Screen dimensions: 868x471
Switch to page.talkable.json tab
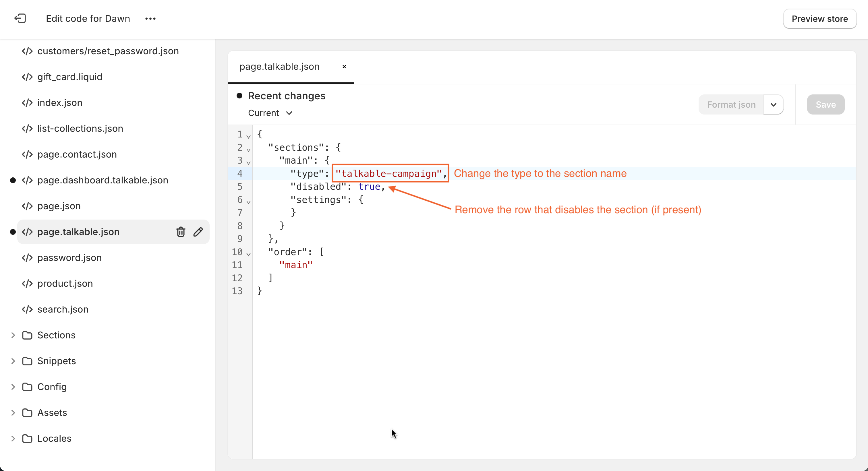click(x=280, y=66)
